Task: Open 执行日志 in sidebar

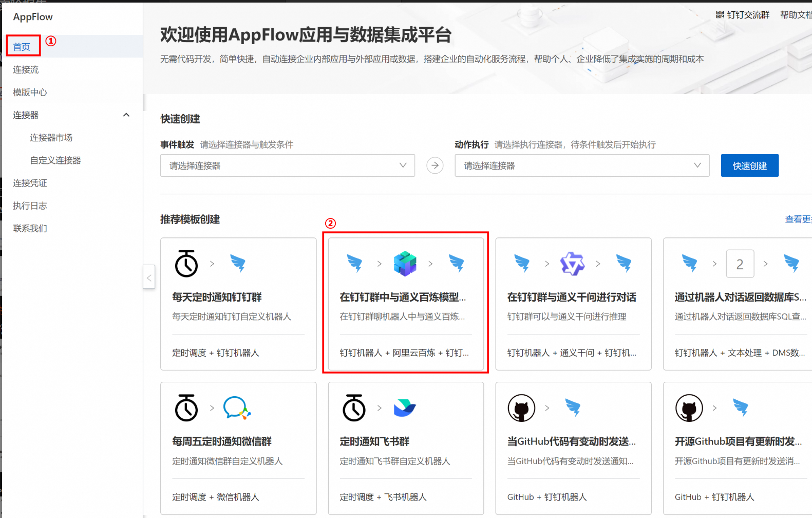Action: tap(30, 205)
